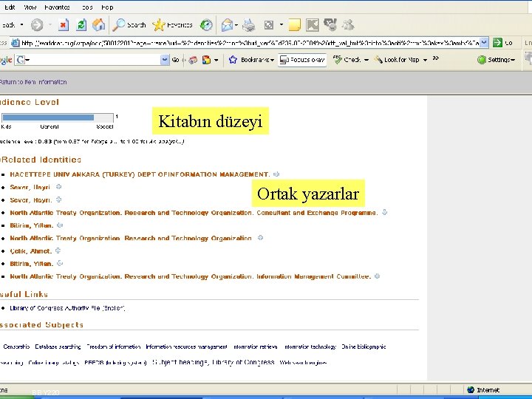532x399 pixels.
Task: Click the Google toolbar news icon
Action: (x=193, y=60)
